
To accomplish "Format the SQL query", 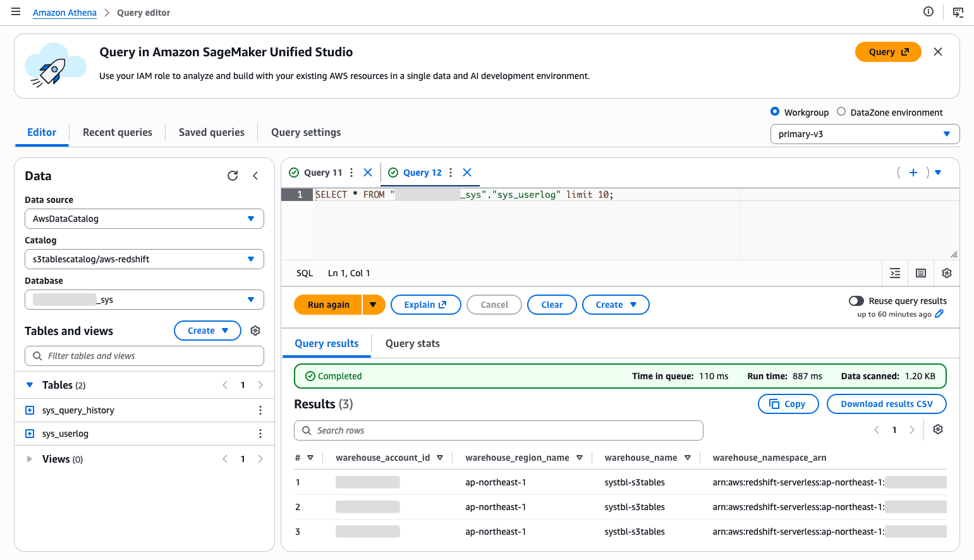I will tap(895, 273).
